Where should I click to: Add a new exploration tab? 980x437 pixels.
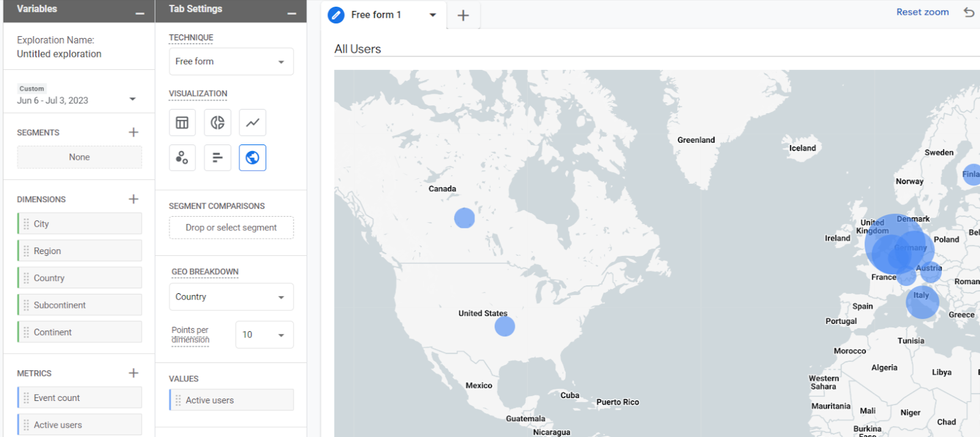[x=463, y=15]
